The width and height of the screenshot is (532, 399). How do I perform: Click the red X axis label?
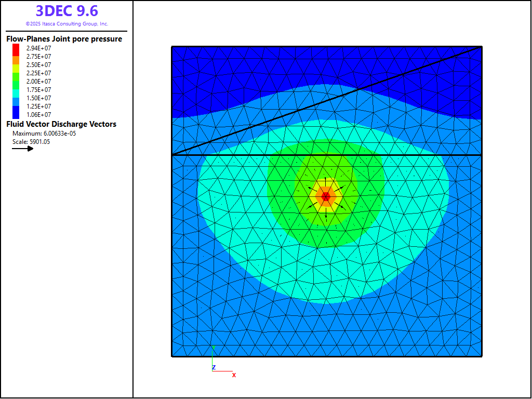click(234, 375)
